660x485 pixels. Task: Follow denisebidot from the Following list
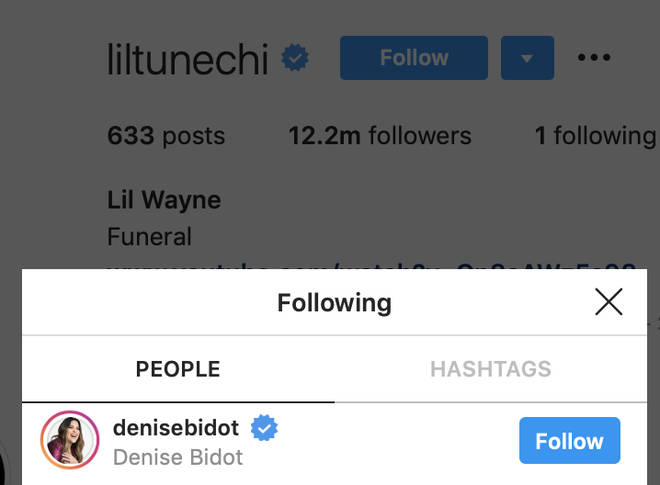click(570, 440)
